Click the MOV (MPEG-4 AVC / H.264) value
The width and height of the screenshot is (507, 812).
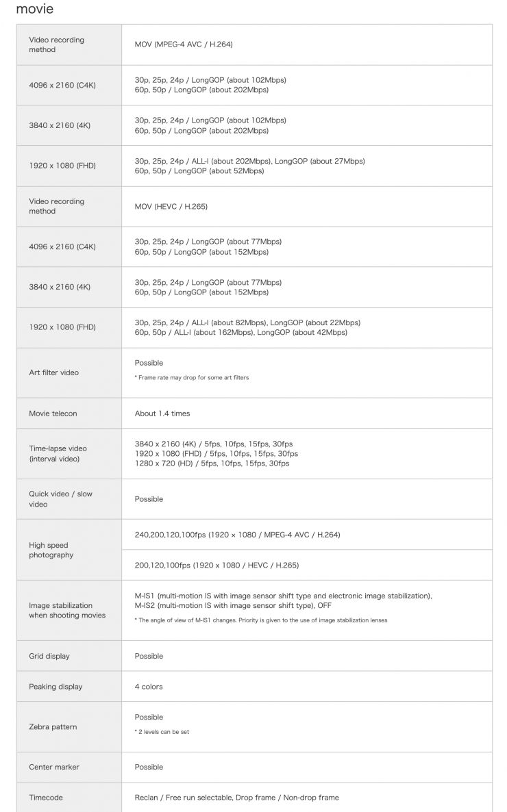pos(184,45)
